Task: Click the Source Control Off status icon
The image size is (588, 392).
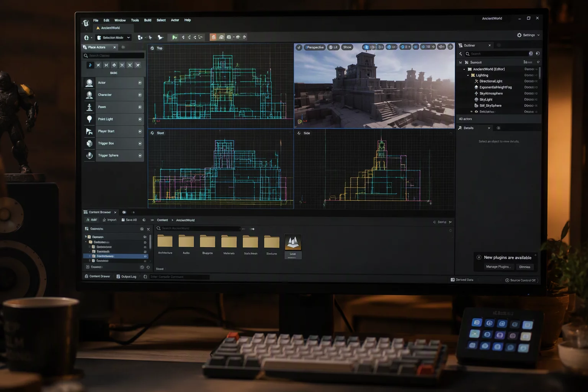Action: [x=507, y=280]
